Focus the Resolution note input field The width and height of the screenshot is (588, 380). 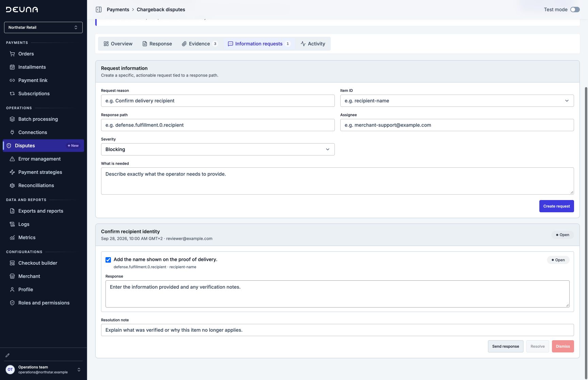tap(338, 330)
